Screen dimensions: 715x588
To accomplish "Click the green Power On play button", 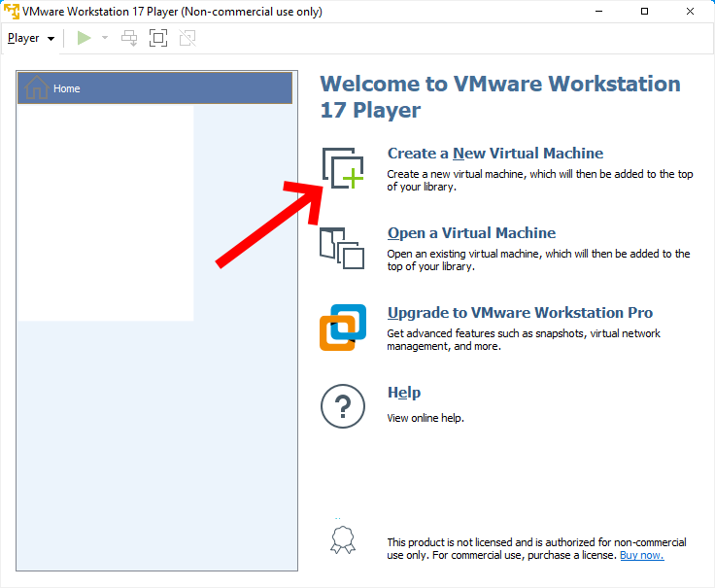I will (85, 38).
